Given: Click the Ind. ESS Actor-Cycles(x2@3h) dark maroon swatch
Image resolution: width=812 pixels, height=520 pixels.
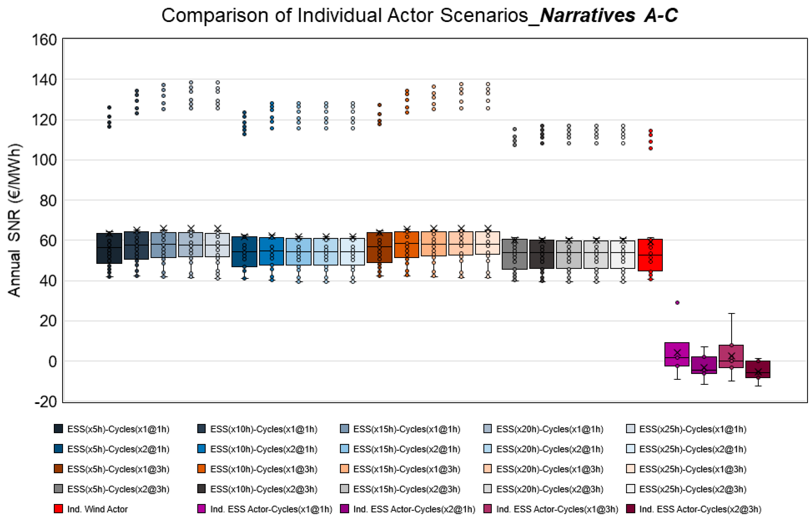Looking at the screenshot, I should point(630,508).
